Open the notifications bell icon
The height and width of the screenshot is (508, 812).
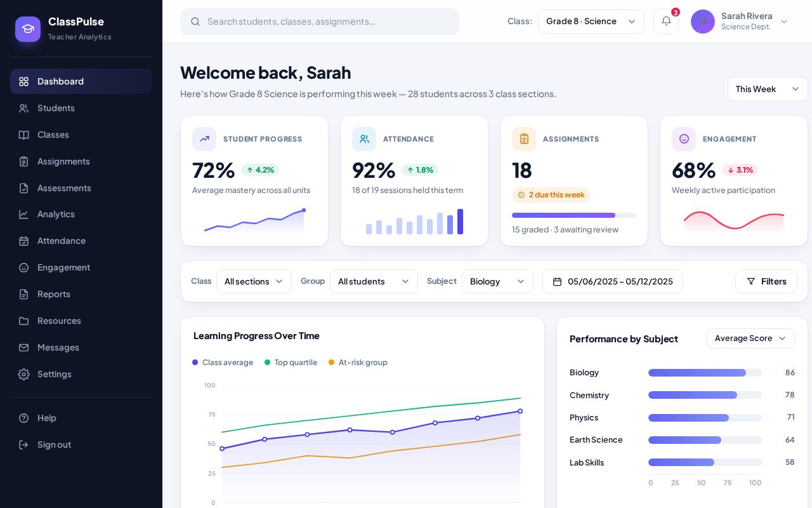pos(666,22)
